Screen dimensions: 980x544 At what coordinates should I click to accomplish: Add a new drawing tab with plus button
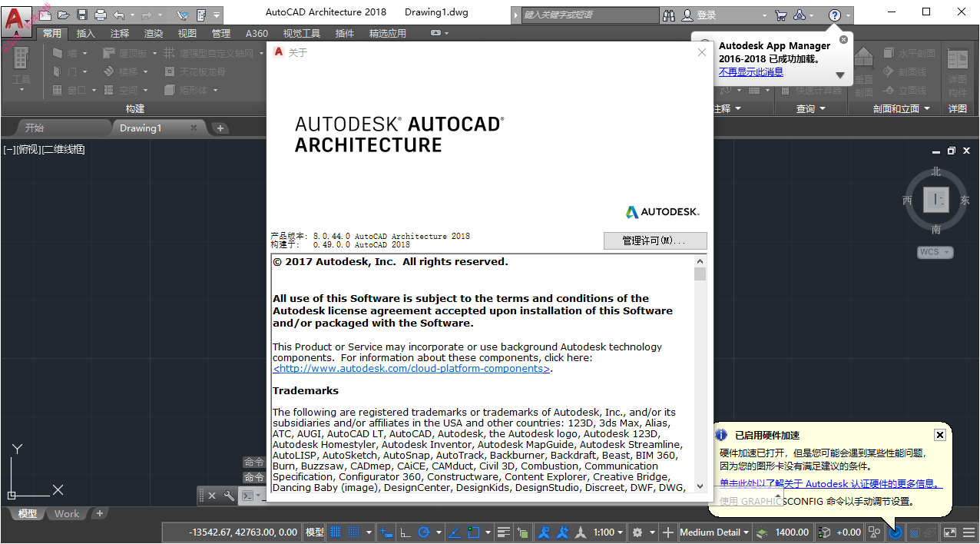tap(220, 128)
